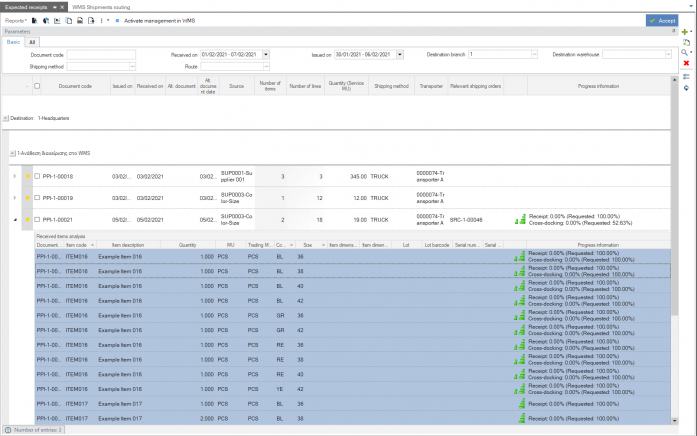Click the vertical scrollbar up arrow
Viewport: 697px width, 436px height.
(674, 80)
